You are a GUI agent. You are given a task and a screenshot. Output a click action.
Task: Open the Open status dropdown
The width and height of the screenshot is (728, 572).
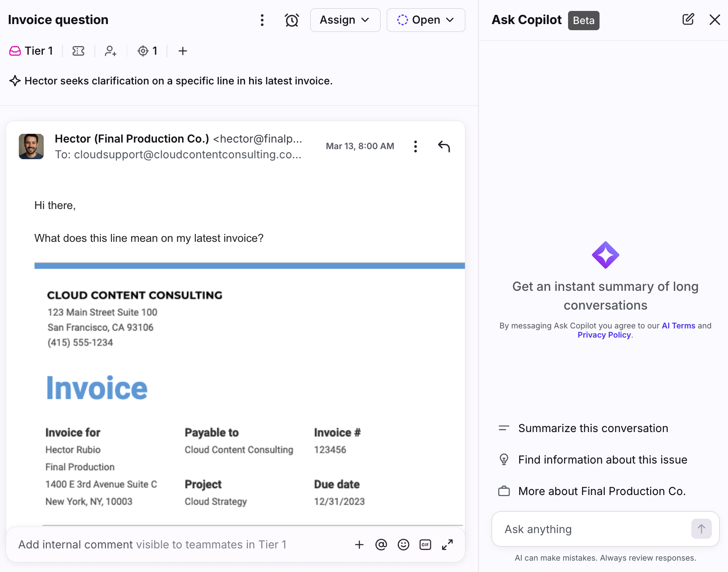click(426, 20)
